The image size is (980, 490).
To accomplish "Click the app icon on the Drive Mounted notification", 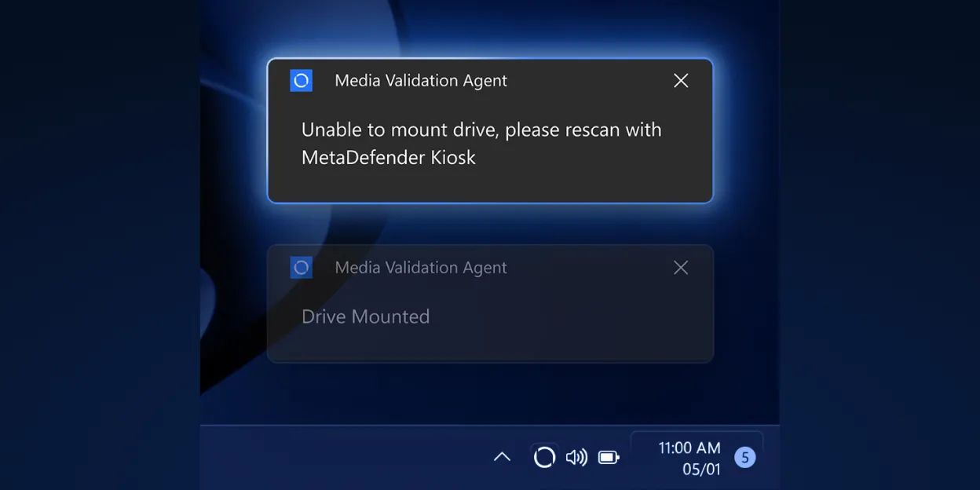I will pos(302,267).
